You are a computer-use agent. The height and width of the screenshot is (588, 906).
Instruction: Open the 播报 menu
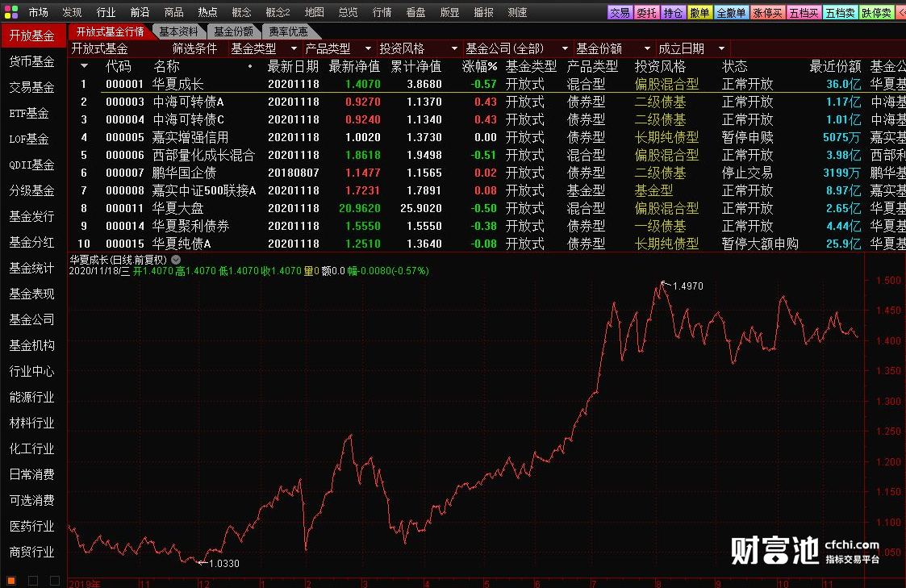483,12
